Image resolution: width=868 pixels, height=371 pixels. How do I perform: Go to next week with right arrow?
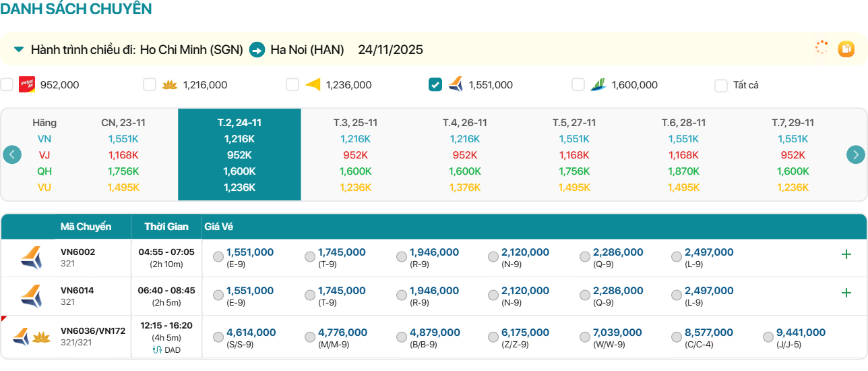855,154
